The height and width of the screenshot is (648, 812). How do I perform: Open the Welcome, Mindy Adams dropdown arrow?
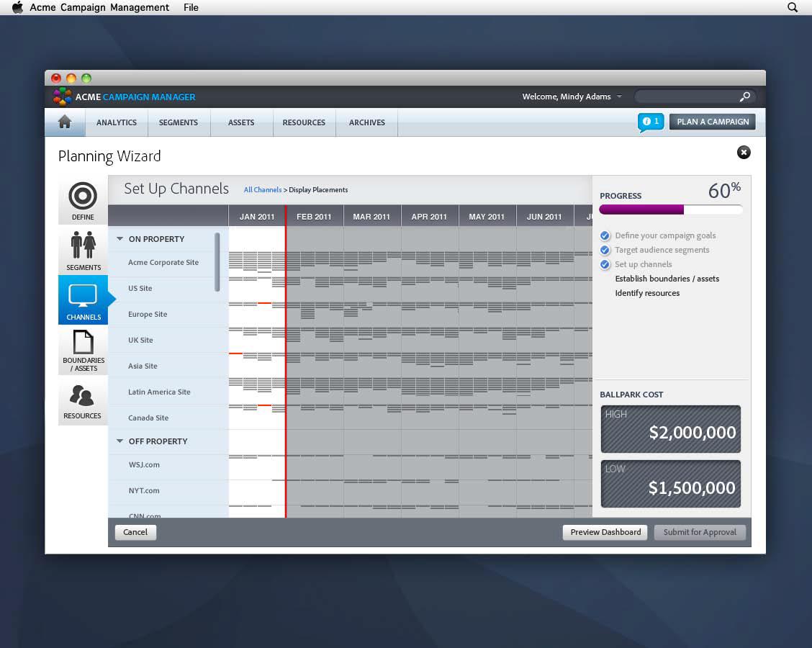click(619, 96)
